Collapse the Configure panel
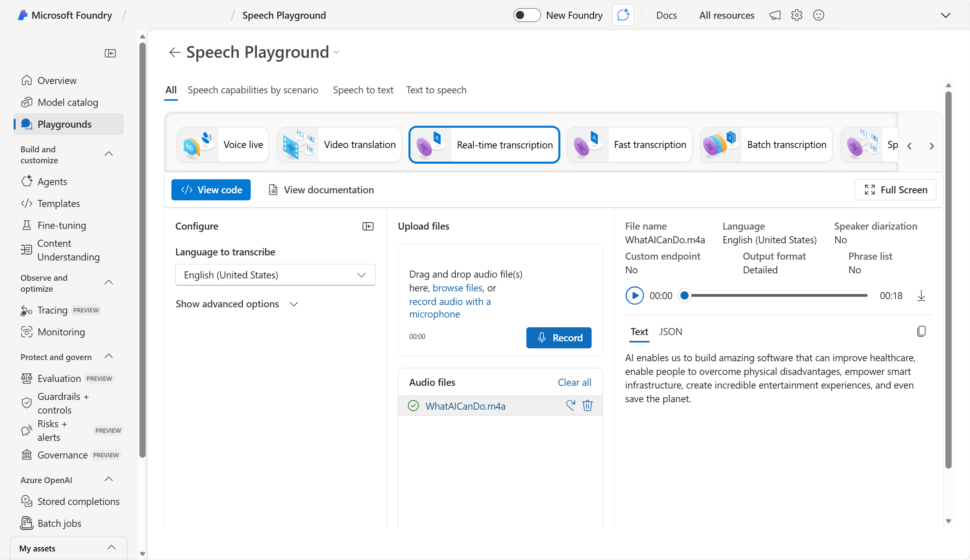The height and width of the screenshot is (560, 970). tap(368, 226)
